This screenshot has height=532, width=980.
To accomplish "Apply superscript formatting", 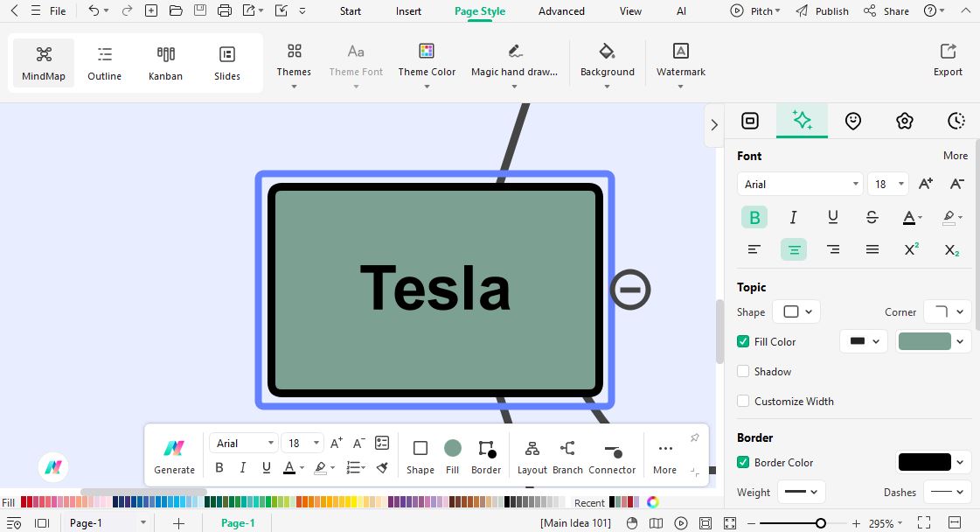I will tap(912, 249).
